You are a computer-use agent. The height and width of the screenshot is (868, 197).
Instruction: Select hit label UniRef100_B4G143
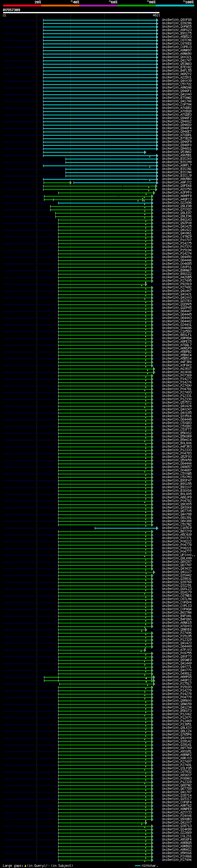176,220
